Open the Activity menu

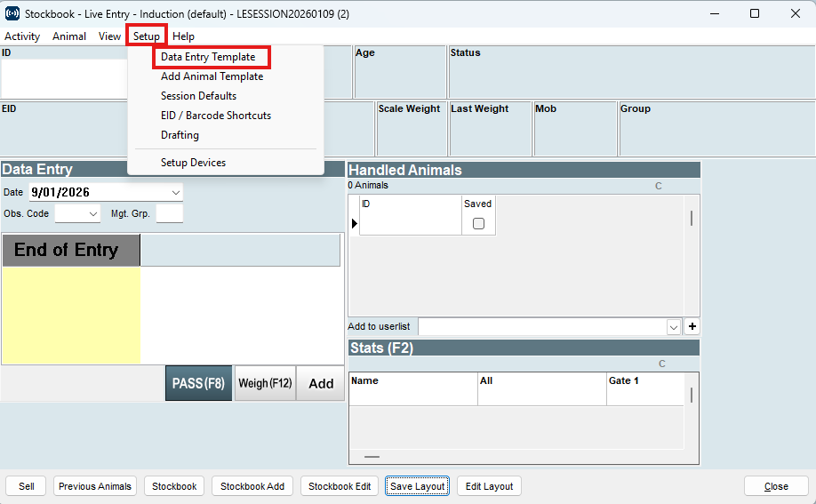22,36
